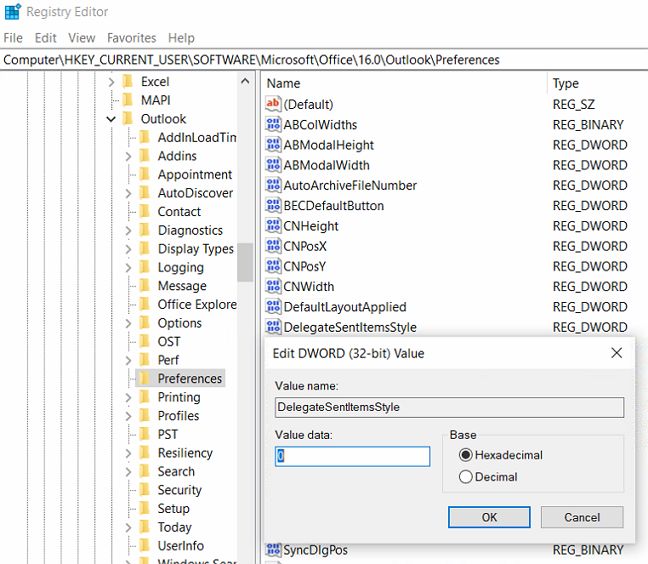Expand the Logging key
The image size is (648, 564).
coord(128,268)
